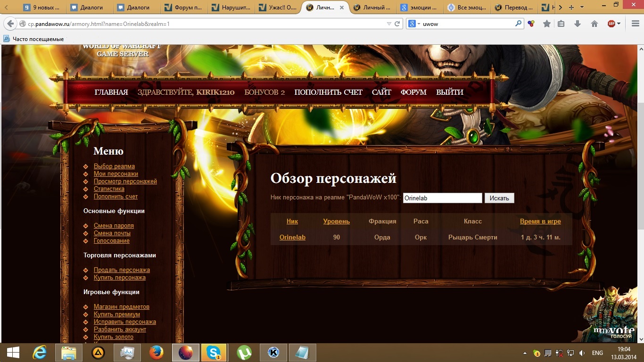Click the volume speaker tray icon
The height and width of the screenshot is (362, 644).
(x=582, y=353)
